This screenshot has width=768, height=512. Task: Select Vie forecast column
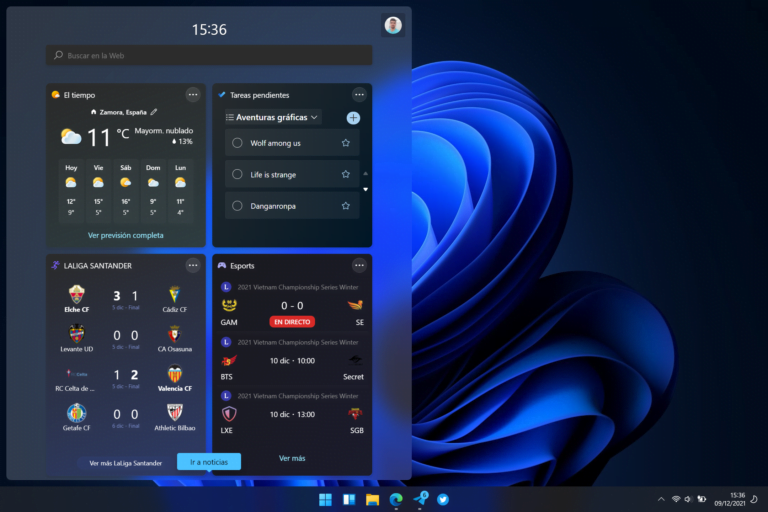(98, 190)
